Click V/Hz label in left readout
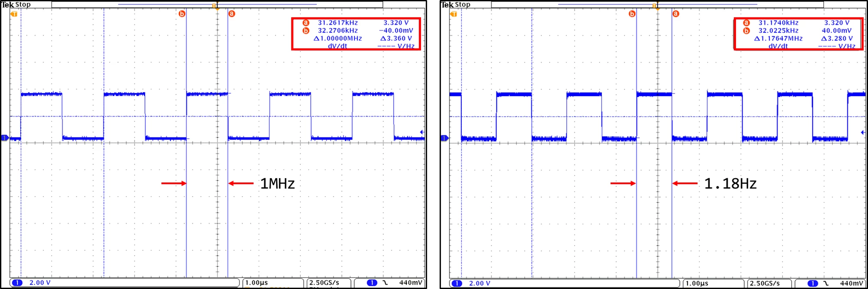 (406, 46)
